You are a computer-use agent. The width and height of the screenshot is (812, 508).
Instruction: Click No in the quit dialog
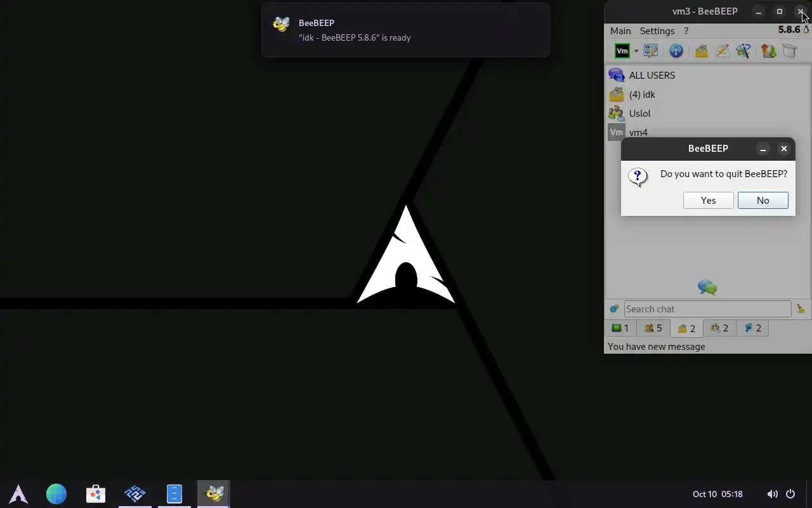(763, 200)
